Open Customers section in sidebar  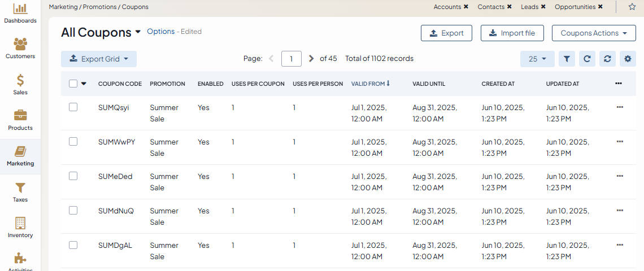20,48
